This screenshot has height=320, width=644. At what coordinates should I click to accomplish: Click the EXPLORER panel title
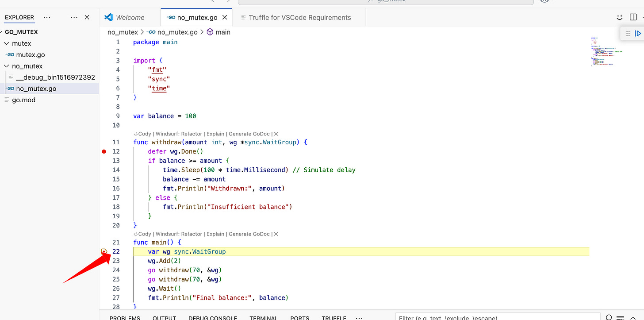pos(19,17)
